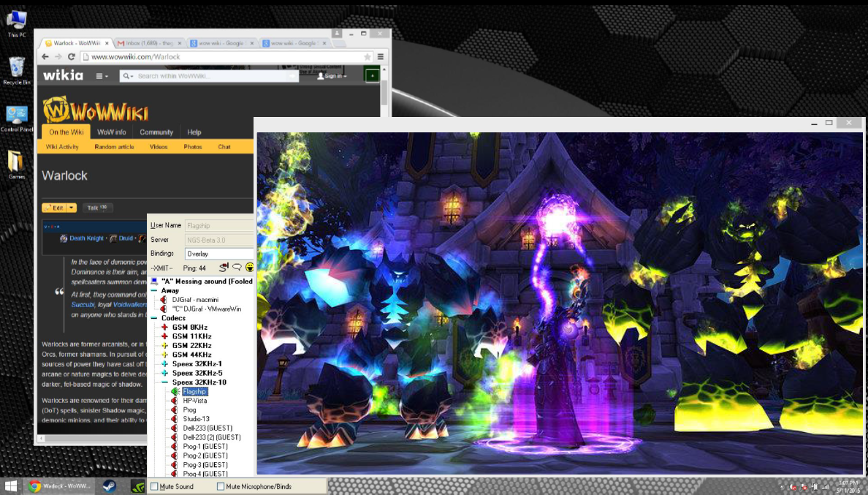Expand GSM 44KHz channel
The image size is (868, 495).
coord(164,355)
